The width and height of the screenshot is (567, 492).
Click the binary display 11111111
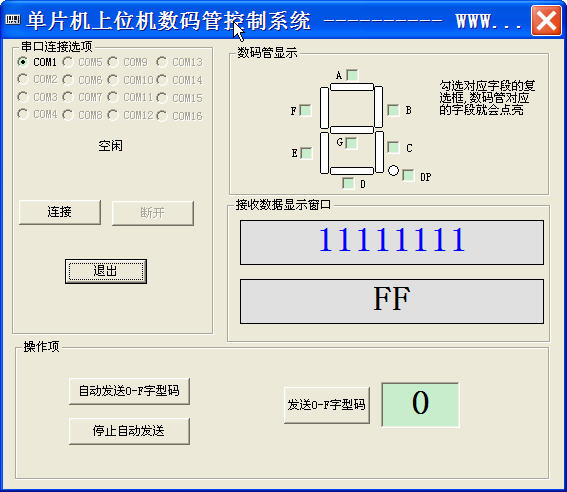coord(392,242)
